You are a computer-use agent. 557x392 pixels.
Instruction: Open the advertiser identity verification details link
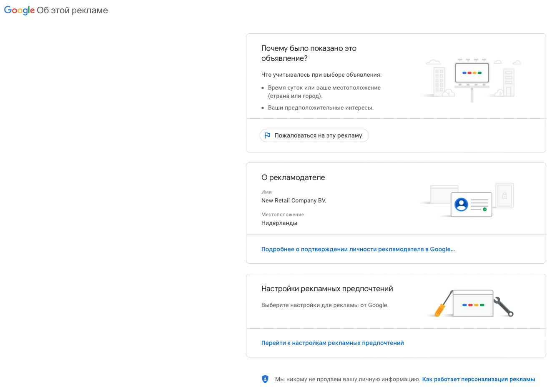coord(358,249)
